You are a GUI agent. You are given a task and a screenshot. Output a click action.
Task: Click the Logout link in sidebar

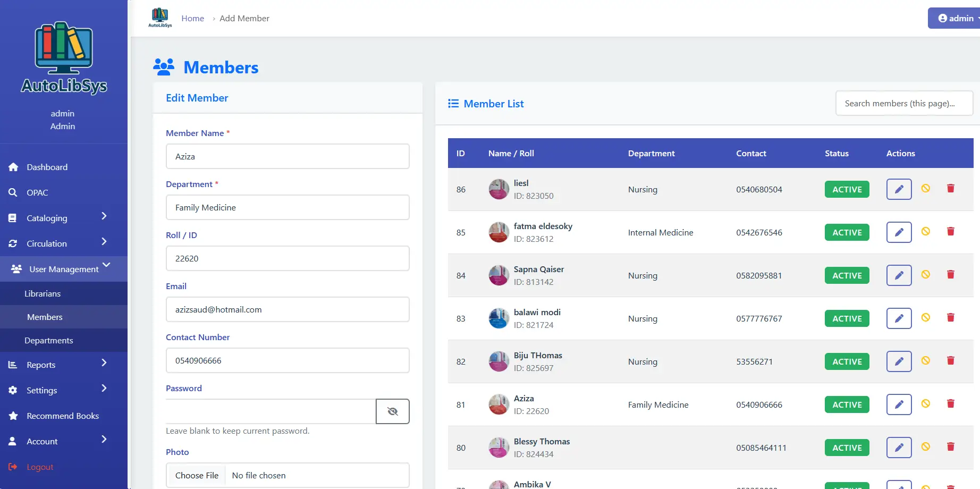40,467
